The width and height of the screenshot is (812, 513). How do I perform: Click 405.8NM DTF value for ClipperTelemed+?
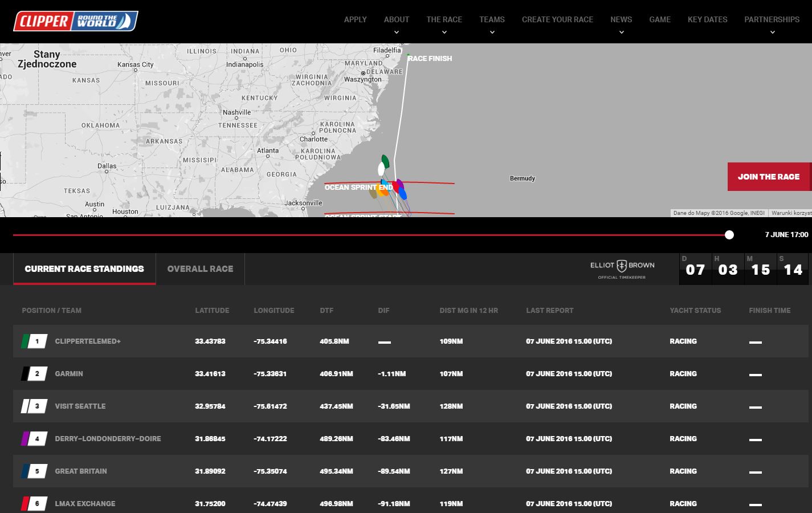(x=334, y=341)
